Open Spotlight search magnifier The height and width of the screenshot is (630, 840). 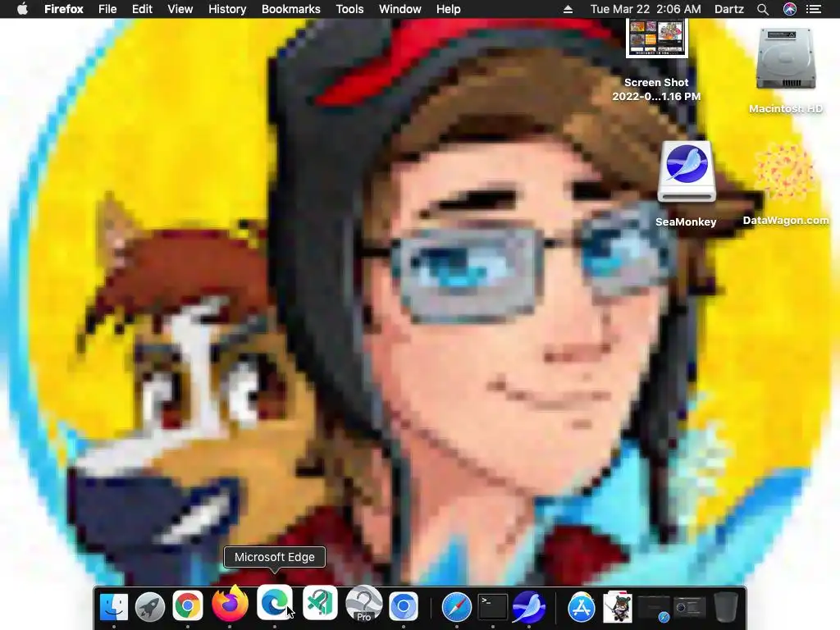[763, 9]
